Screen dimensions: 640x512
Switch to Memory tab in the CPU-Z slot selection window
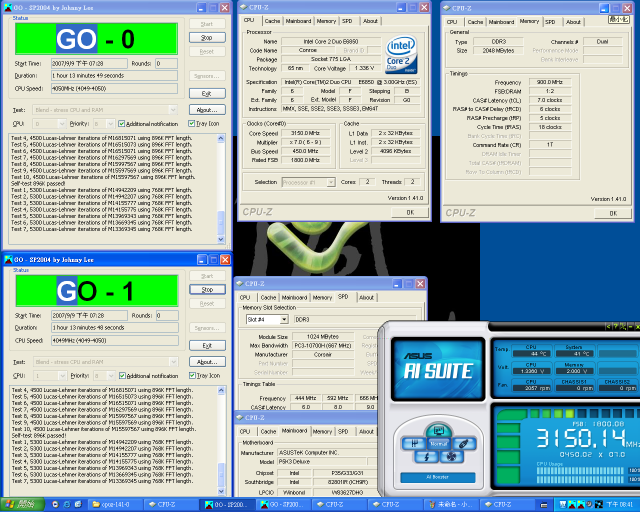[322, 298]
